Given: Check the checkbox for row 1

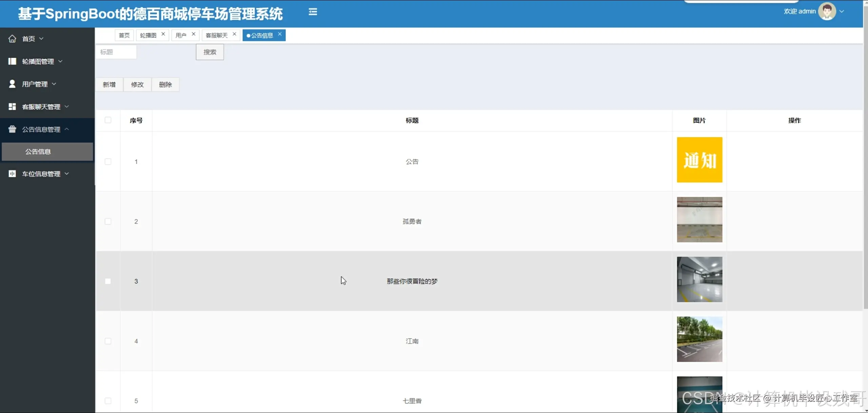Looking at the screenshot, I should click(x=108, y=162).
